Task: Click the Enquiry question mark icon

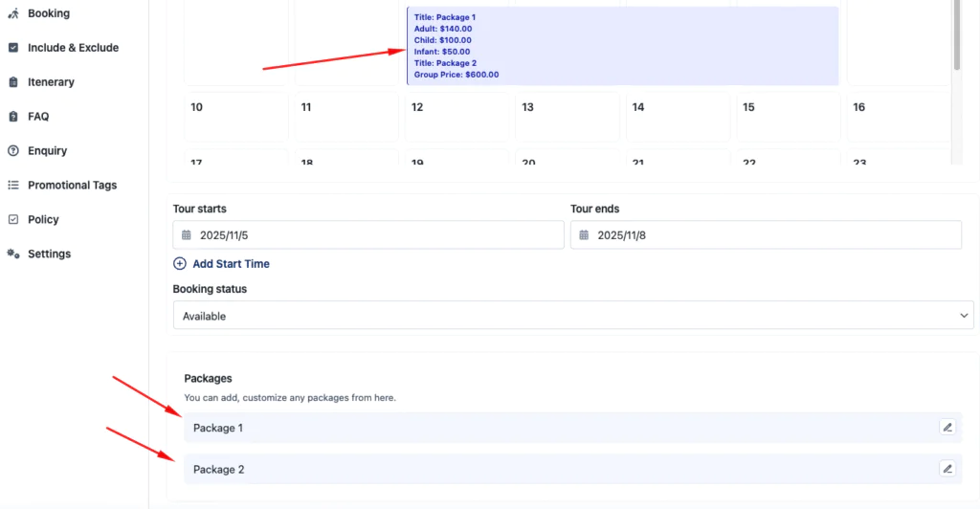Action: tap(13, 150)
